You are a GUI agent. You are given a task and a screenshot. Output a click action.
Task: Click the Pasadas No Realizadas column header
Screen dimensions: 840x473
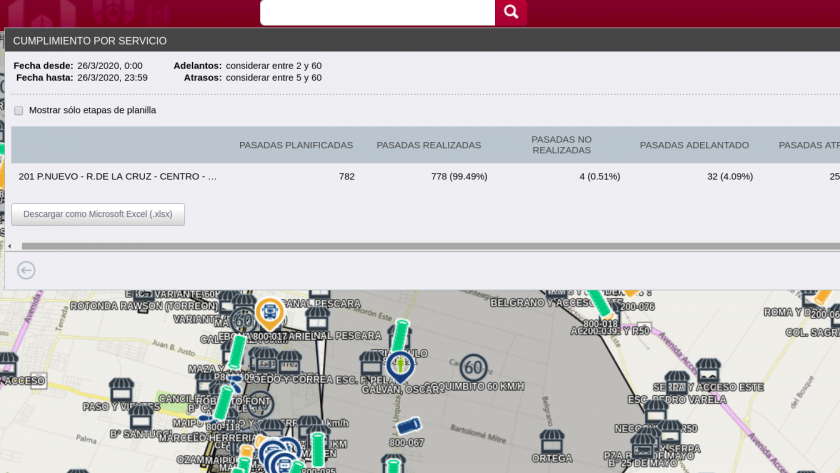coord(561,145)
